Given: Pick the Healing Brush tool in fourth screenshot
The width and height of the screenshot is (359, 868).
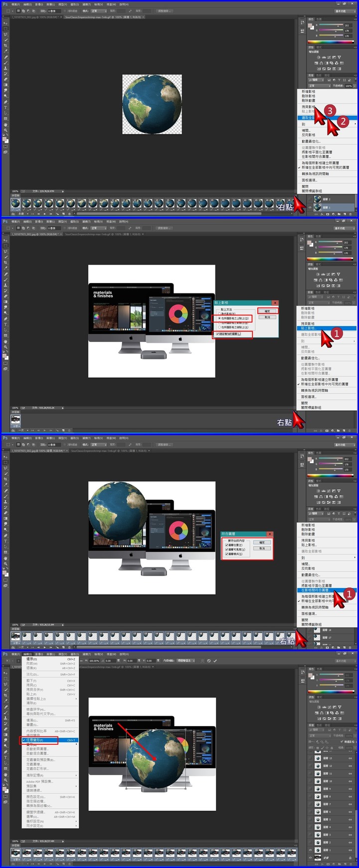Looking at the screenshot, I should [5, 707].
